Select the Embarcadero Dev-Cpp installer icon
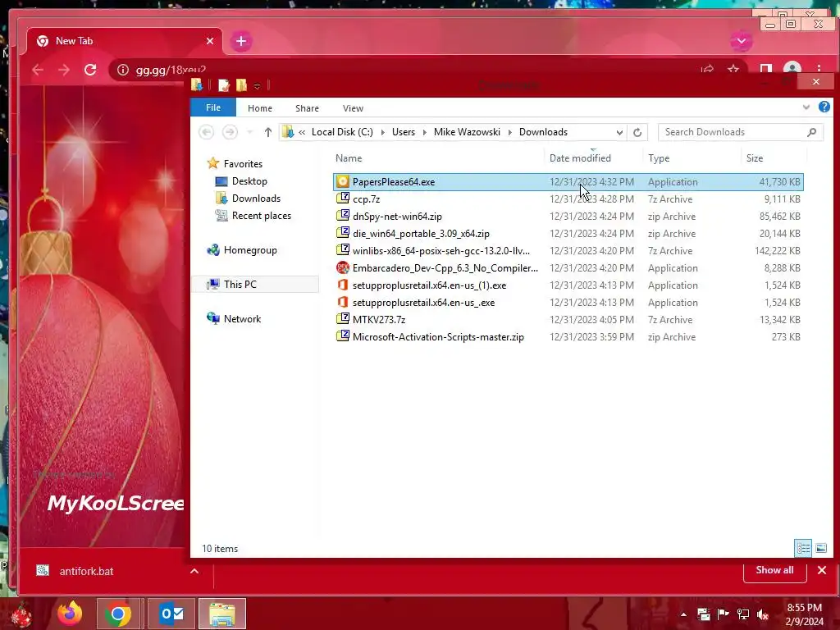This screenshot has height=630, width=840. [x=343, y=267]
